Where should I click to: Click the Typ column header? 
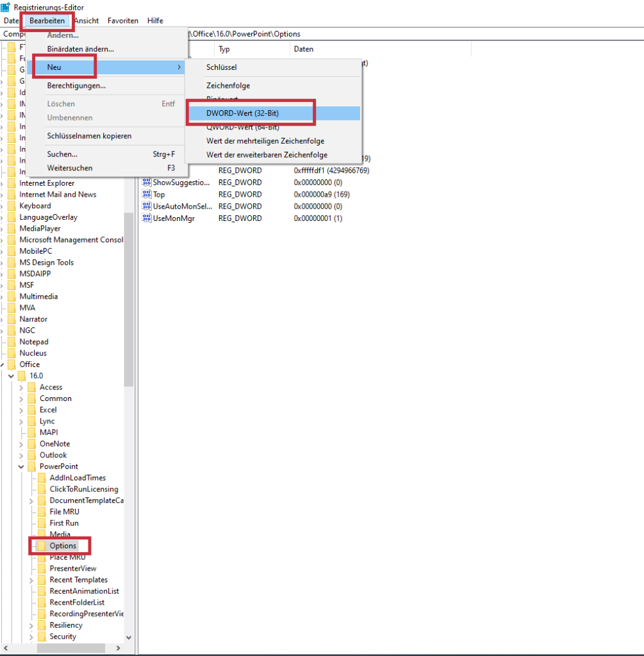pyautogui.click(x=224, y=49)
